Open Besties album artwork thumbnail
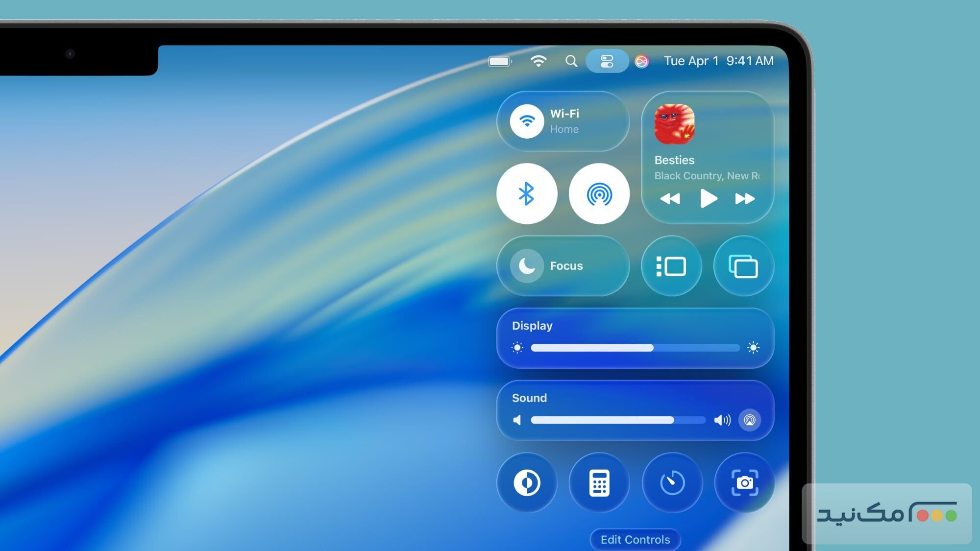The width and height of the screenshot is (980, 551). coord(674,124)
